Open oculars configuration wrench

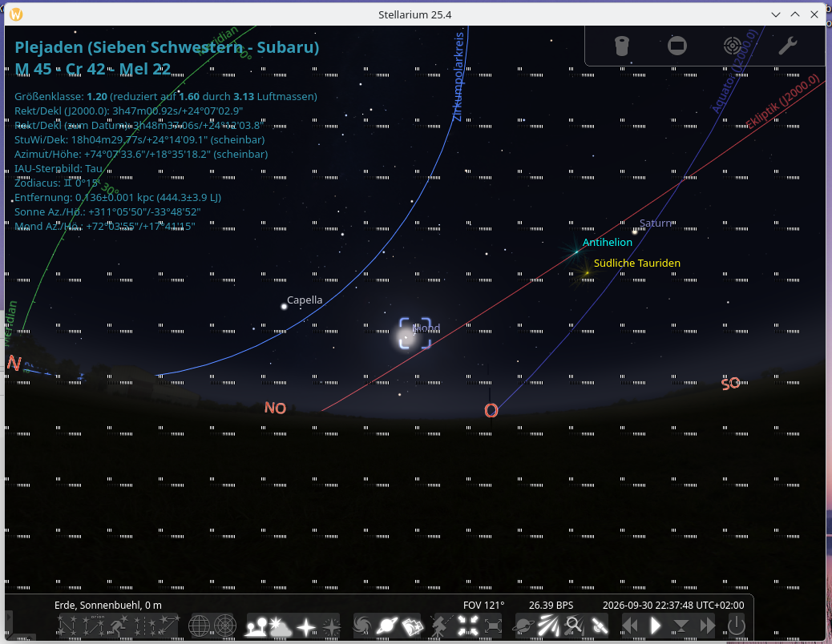[788, 46]
